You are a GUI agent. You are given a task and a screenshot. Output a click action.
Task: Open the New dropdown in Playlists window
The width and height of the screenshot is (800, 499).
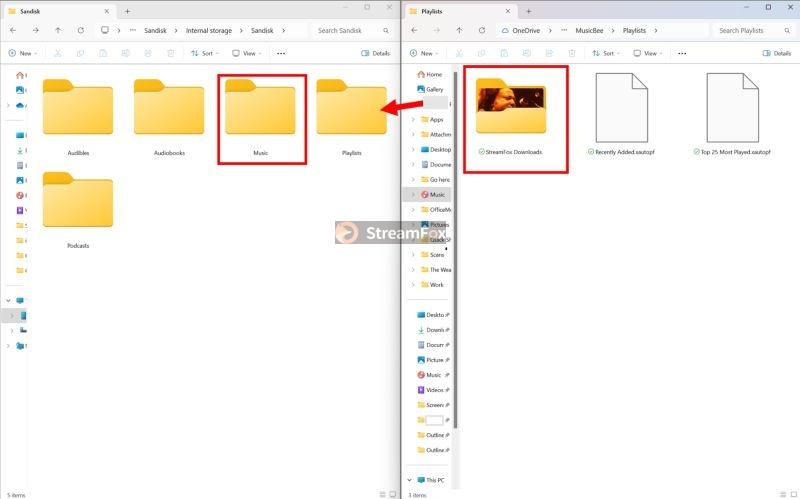(424, 53)
